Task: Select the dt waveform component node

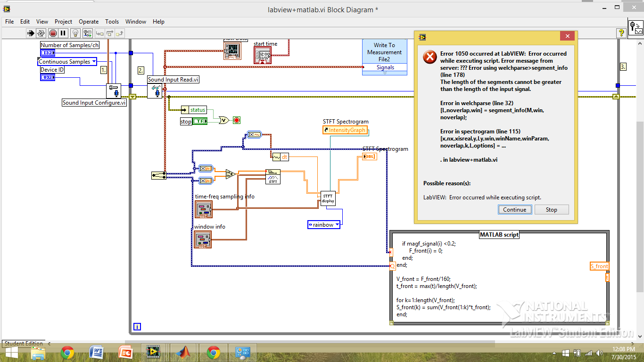Action: pos(281,157)
